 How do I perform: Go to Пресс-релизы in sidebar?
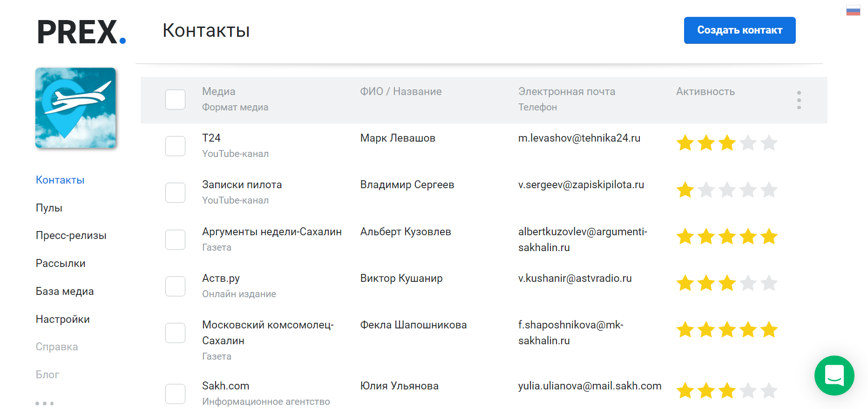tap(71, 236)
